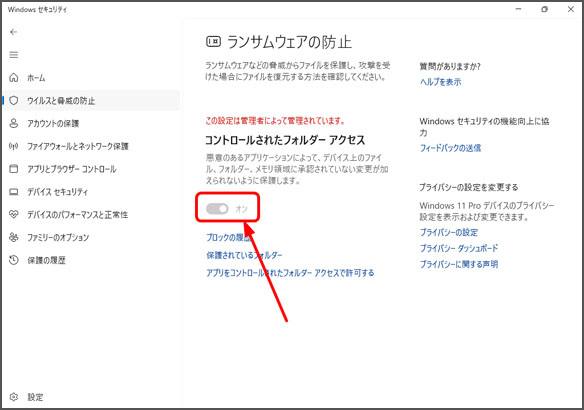Click the red admin-managed notice text
Image resolution: width=584 pixels, height=410 pixels.
pos(275,121)
